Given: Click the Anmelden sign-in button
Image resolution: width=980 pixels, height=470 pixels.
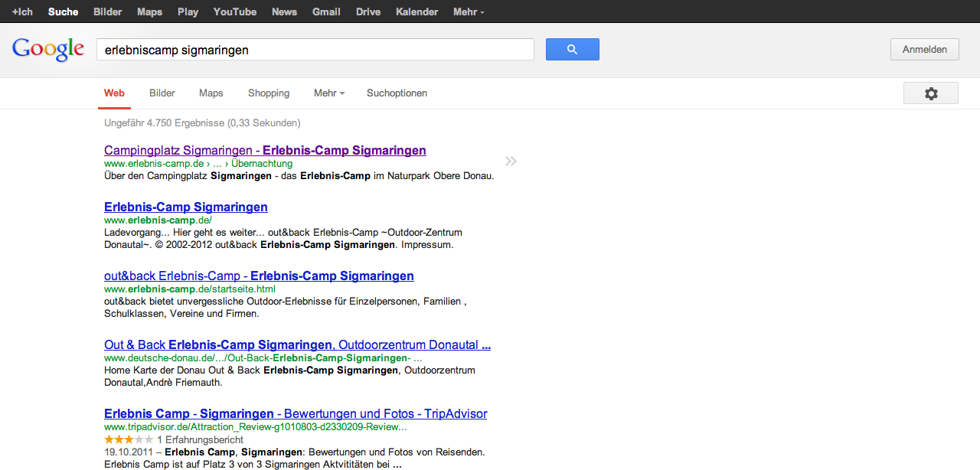Looking at the screenshot, I should pyautogui.click(x=924, y=50).
